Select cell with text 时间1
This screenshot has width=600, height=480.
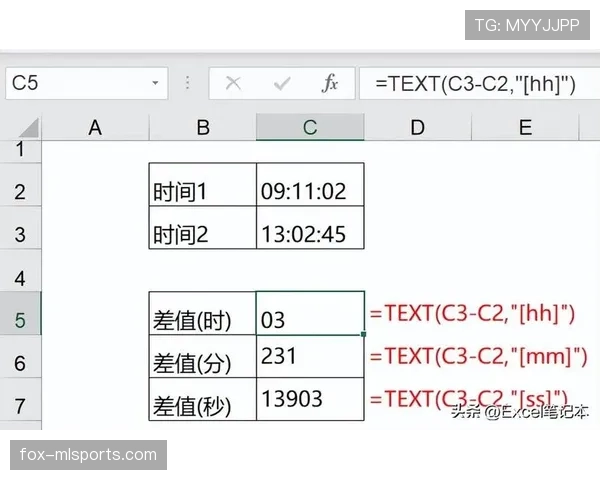[x=202, y=184]
